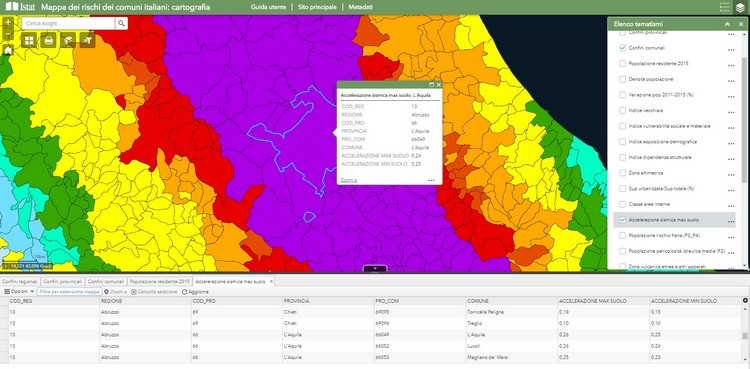Open layer options for Popolazione pericolosità idraulica media

(x=731, y=252)
